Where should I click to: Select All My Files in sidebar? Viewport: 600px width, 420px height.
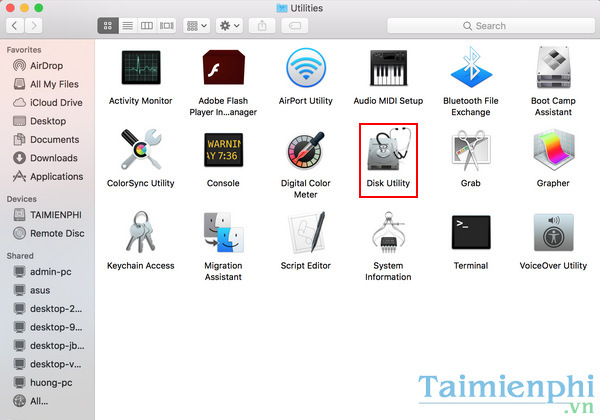tap(47, 84)
